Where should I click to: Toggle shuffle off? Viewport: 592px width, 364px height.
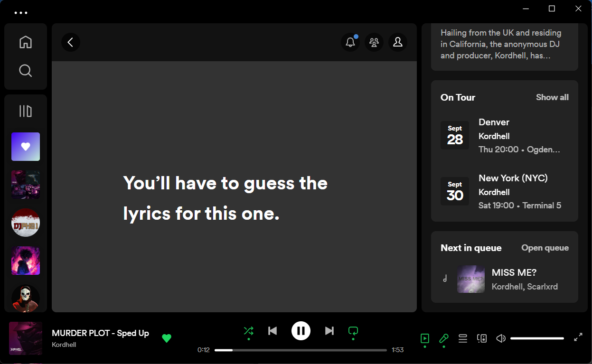point(248,331)
